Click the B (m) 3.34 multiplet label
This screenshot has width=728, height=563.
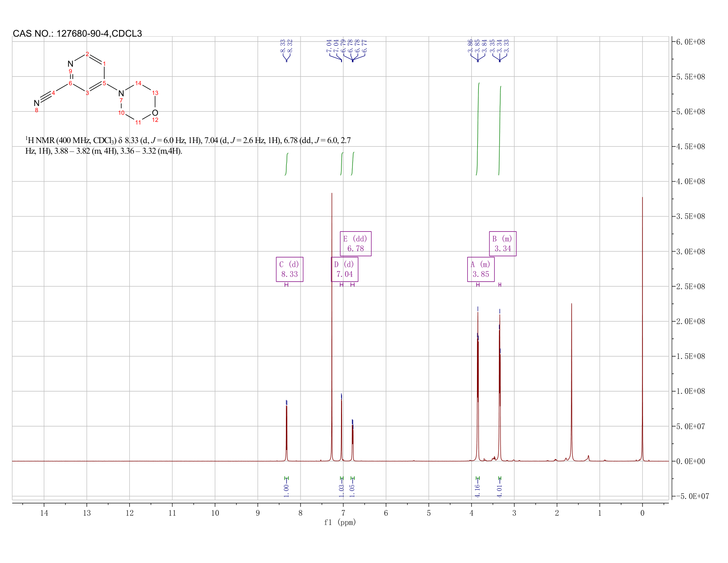click(x=503, y=244)
